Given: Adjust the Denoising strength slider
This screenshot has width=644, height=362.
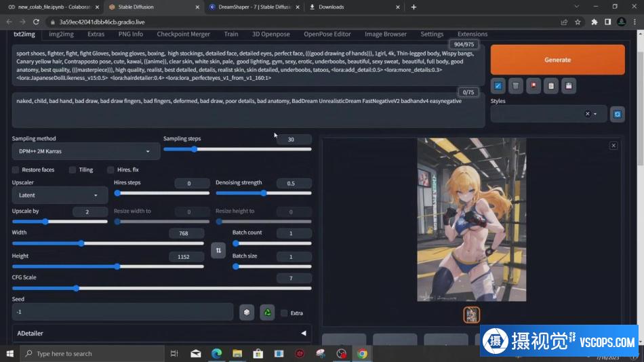Looking at the screenshot, I should (263, 193).
